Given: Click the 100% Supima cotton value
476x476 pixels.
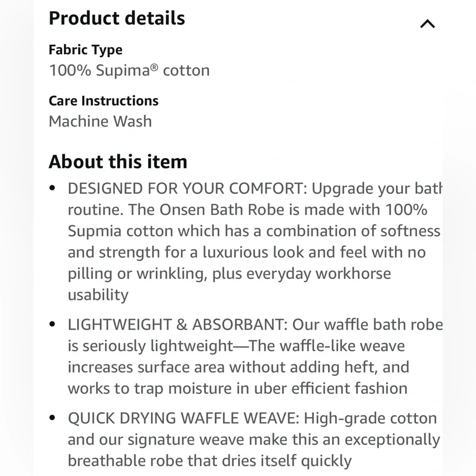Looking at the screenshot, I should [129, 70].
